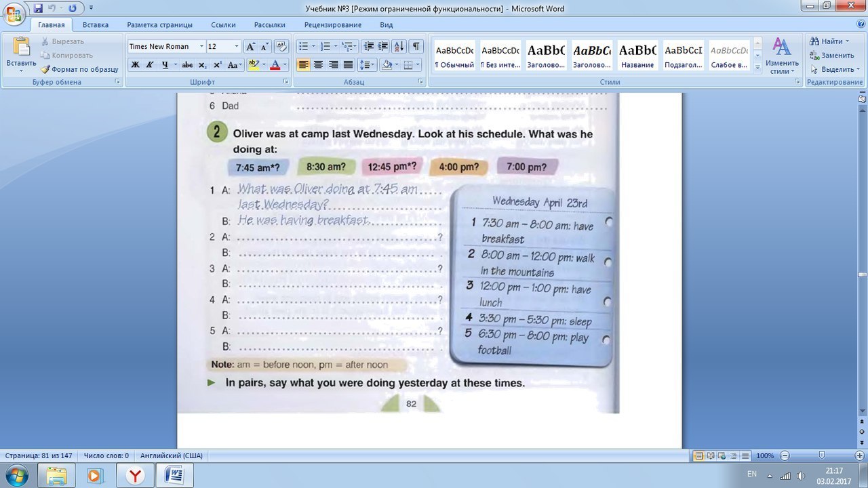Open the line spacing dropdown
This screenshot has height=488, width=868.
tap(366, 65)
